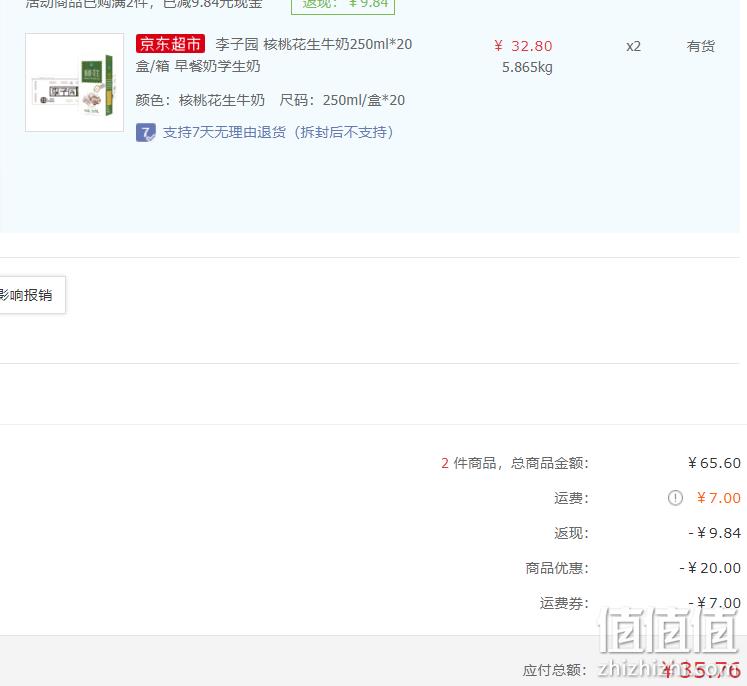Viewport: 747px width, 686px height.
Task: Select the total goods amount ¥65.60
Action: (x=714, y=463)
